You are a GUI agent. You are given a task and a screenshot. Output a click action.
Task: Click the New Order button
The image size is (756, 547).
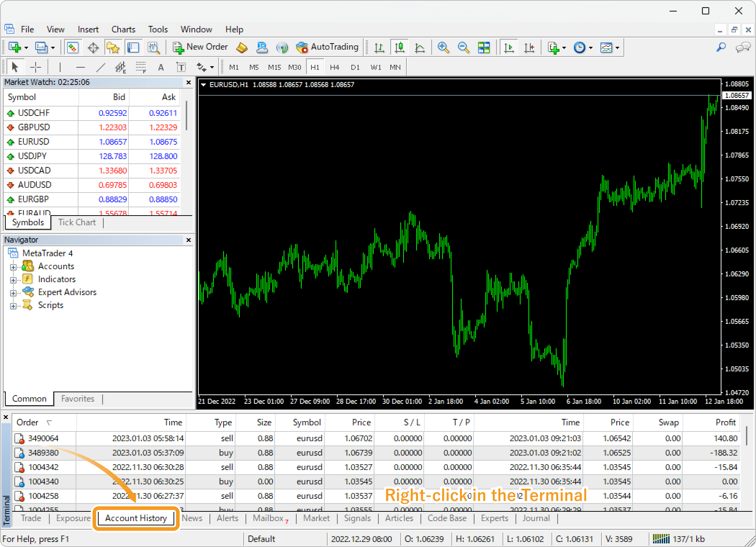click(200, 47)
